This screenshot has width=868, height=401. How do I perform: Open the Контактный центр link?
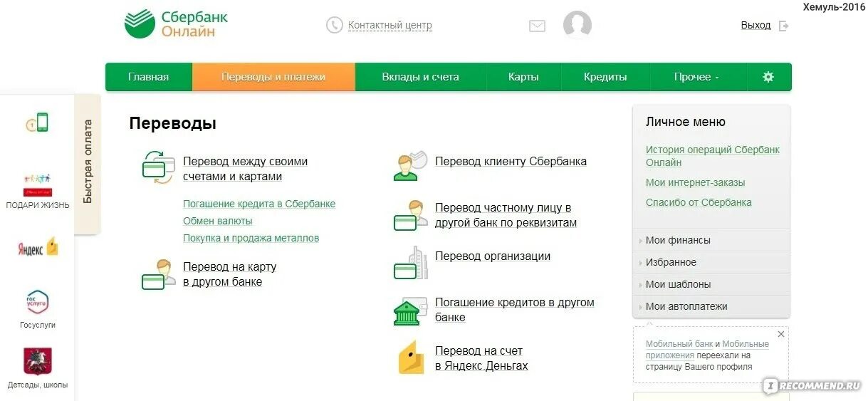coord(389,26)
